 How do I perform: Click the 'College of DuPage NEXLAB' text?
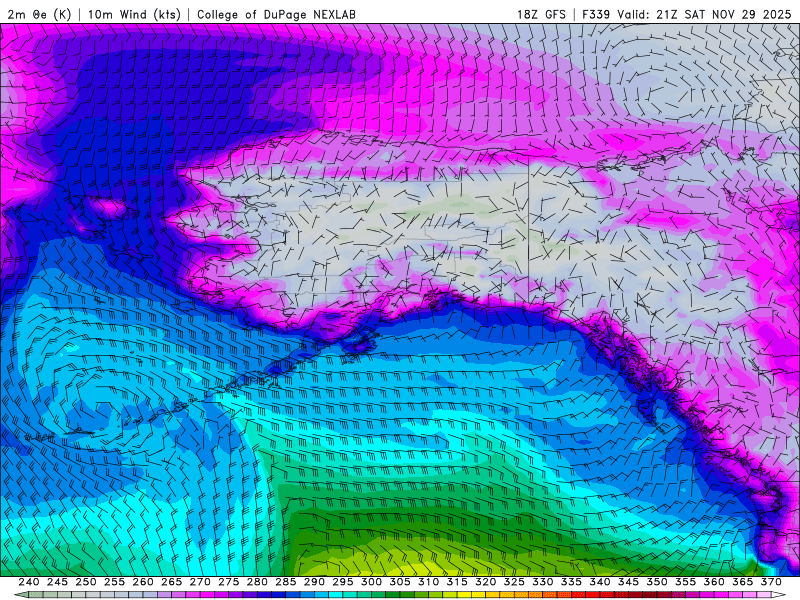[x=276, y=14]
